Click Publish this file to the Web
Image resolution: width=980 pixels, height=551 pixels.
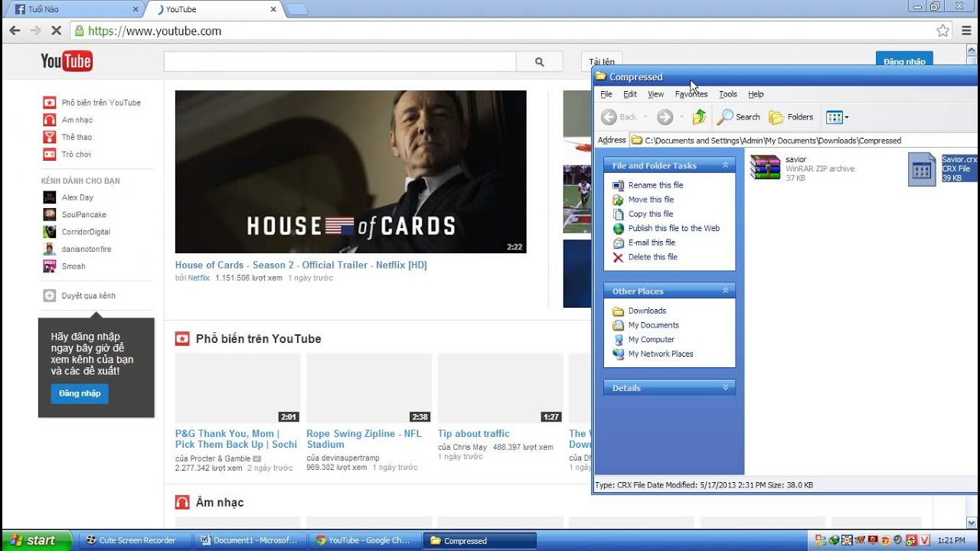pyautogui.click(x=674, y=228)
